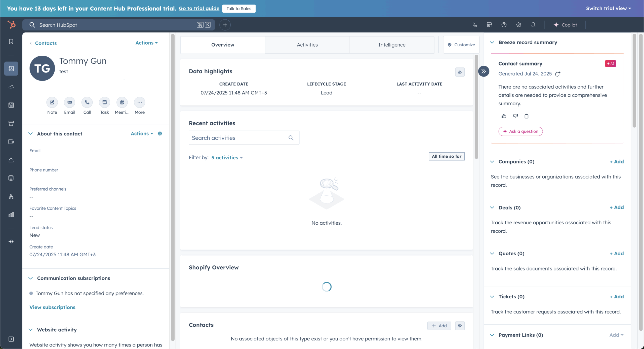Collapse the right sidebar with double-arrow button
Image resolution: width=644 pixels, height=349 pixels.
(x=484, y=71)
